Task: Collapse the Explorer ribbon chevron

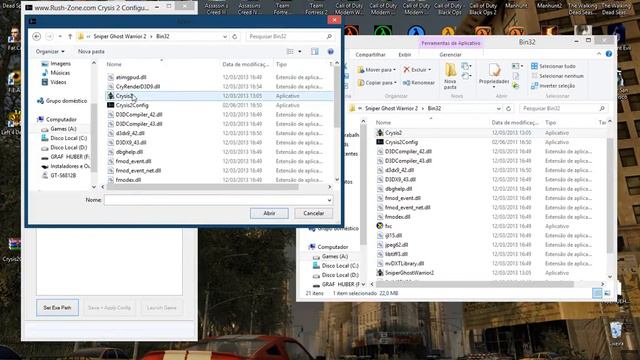Action: (x=599, y=54)
